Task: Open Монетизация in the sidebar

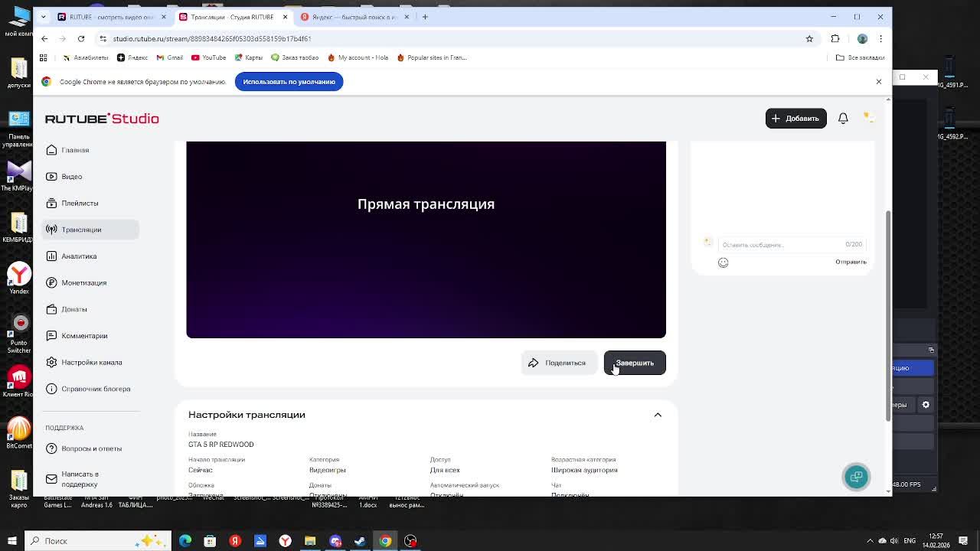Action: tap(90, 282)
